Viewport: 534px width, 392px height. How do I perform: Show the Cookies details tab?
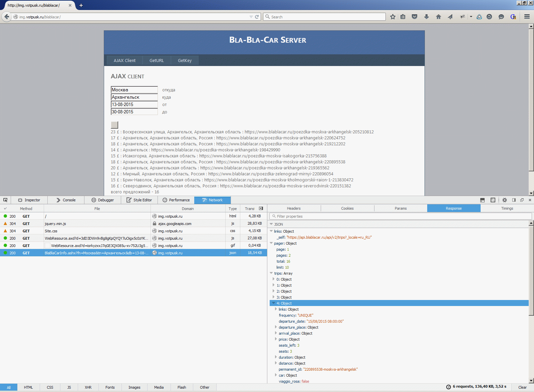click(x=347, y=208)
